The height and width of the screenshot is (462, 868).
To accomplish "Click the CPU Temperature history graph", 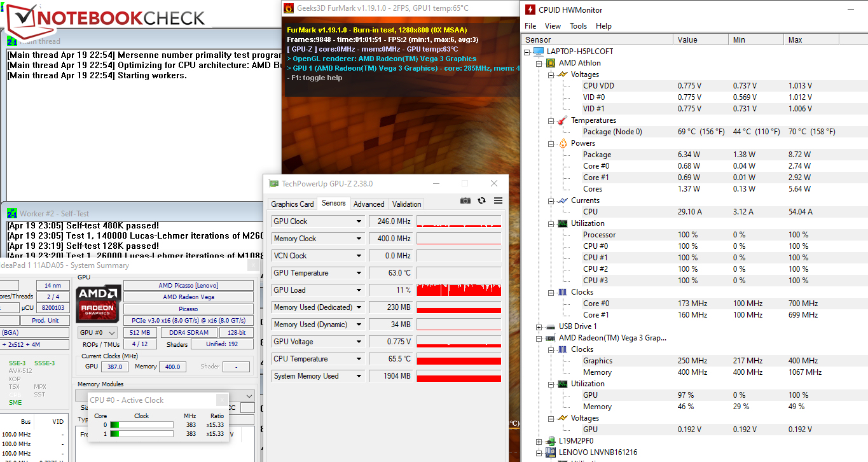I will [x=458, y=359].
